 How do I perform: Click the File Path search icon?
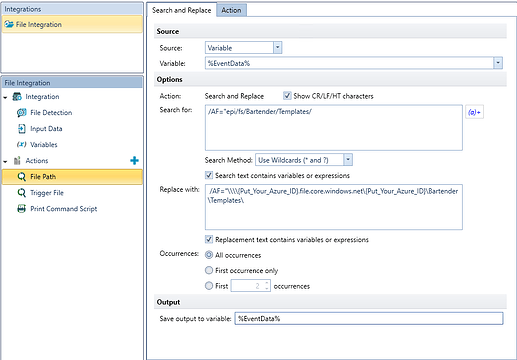click(22, 177)
